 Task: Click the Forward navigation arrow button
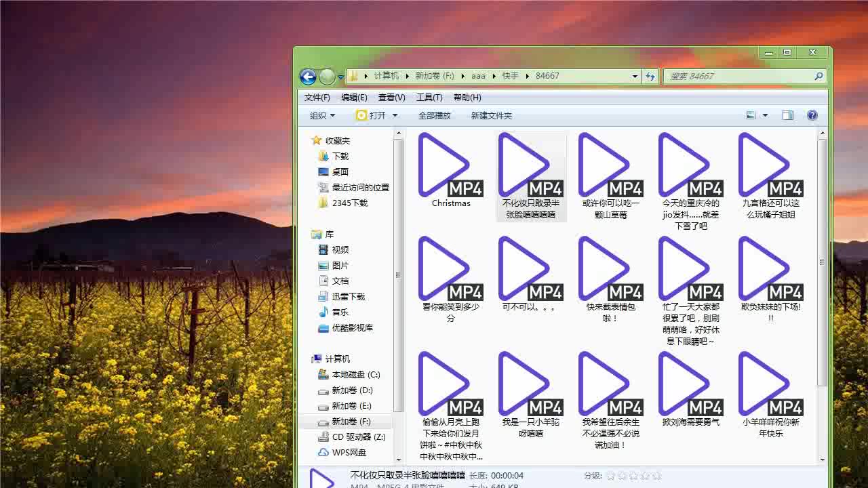point(327,77)
